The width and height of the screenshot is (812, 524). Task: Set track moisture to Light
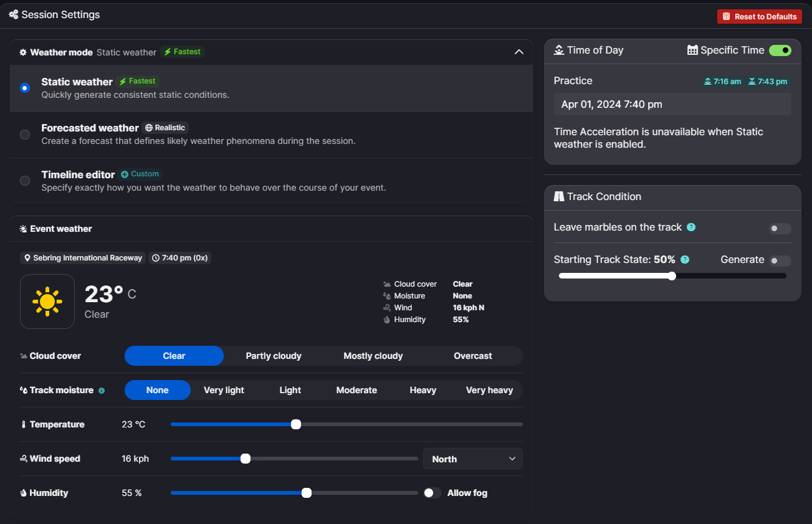pos(290,390)
